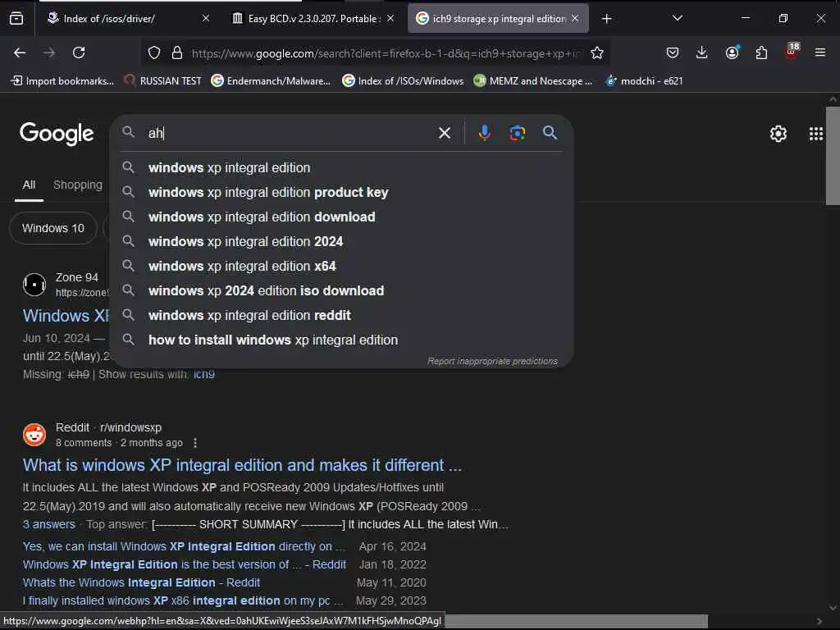Viewport: 840px width, 630px height.
Task: Go to Google homepage via logo
Action: [x=57, y=134]
